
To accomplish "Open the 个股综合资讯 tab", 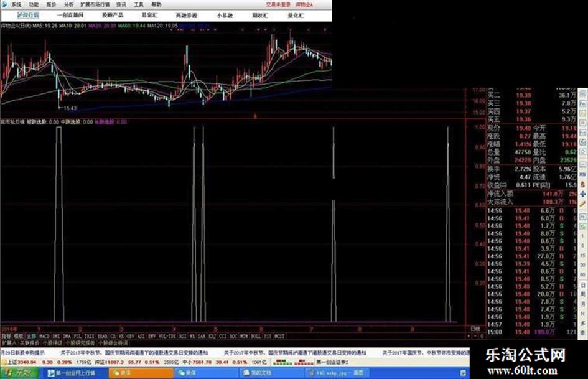I will pyautogui.click(x=113, y=343).
